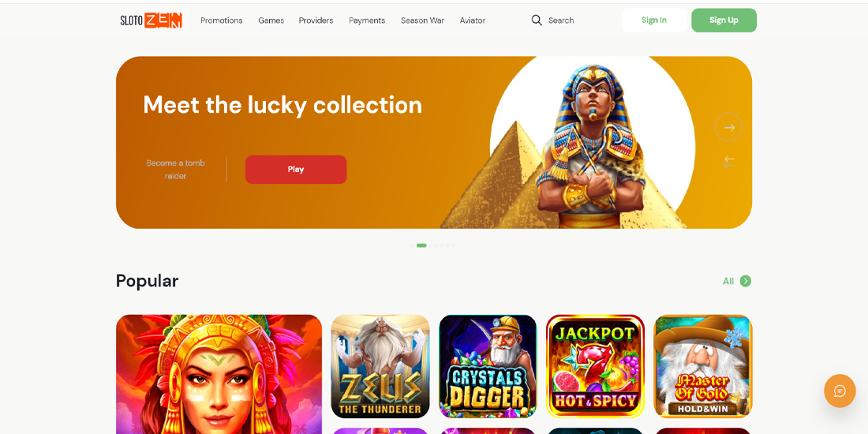
Task: Open the large featured Aztec game tile
Action: pyautogui.click(x=219, y=374)
